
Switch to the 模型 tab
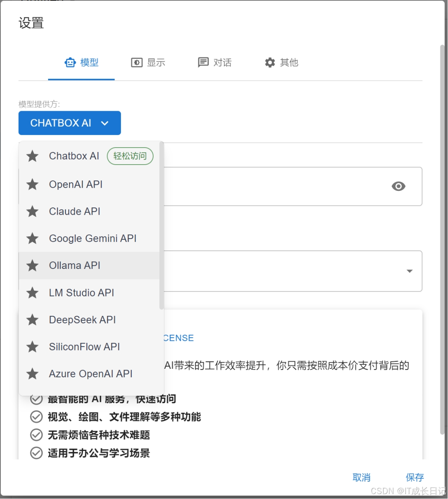(x=81, y=63)
